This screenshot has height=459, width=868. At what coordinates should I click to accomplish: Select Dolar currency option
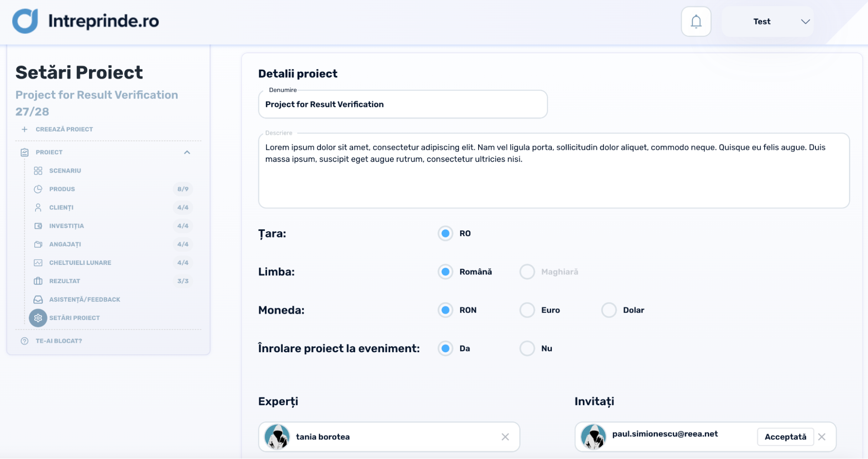[x=609, y=310]
